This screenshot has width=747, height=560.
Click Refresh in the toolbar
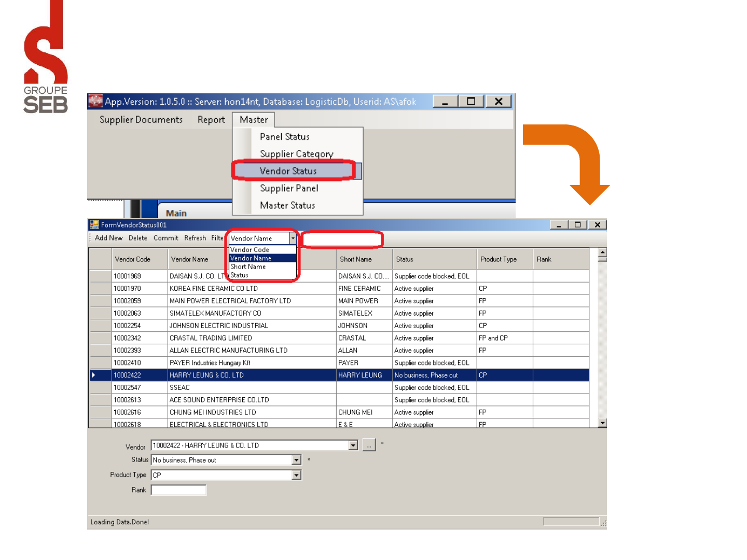click(195, 238)
